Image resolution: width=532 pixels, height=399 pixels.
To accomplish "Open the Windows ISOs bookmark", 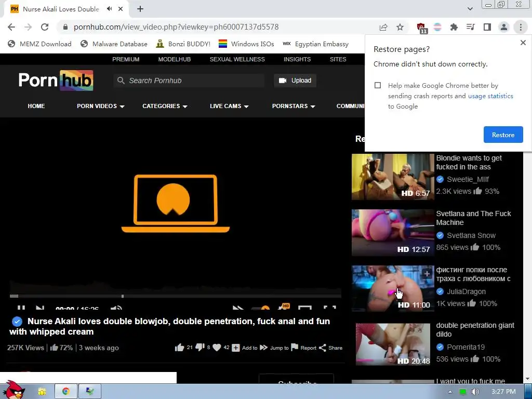I will coord(246,44).
